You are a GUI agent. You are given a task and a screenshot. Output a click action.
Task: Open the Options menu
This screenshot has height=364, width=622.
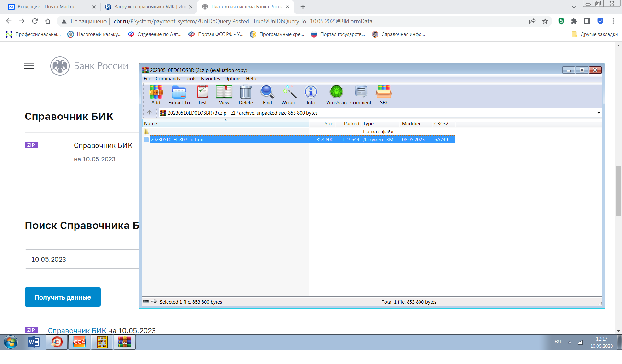pos(233,79)
